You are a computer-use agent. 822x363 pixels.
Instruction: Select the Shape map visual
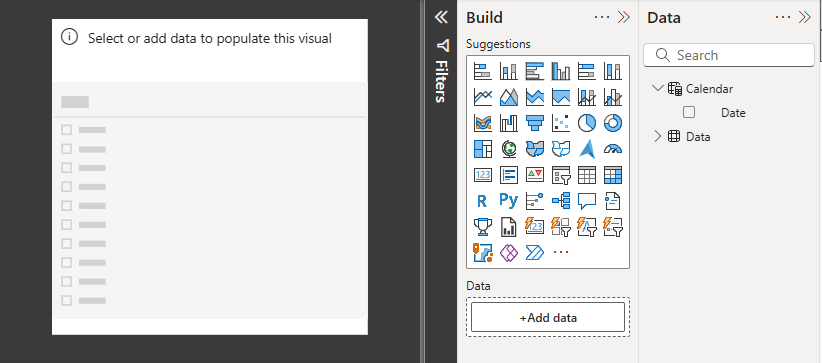point(560,149)
